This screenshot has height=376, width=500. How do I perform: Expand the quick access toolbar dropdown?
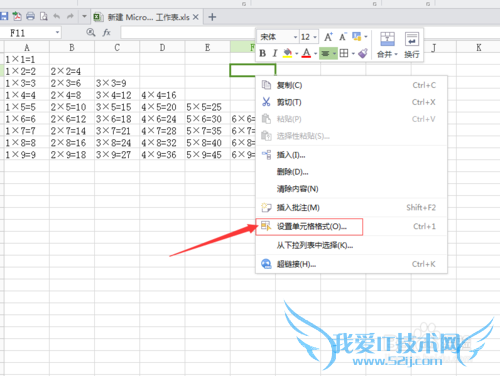coord(84,16)
